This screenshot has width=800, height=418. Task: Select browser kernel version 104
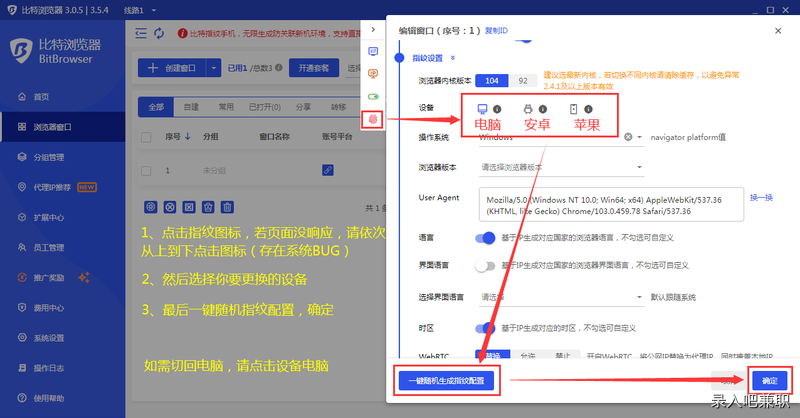tap(492, 81)
